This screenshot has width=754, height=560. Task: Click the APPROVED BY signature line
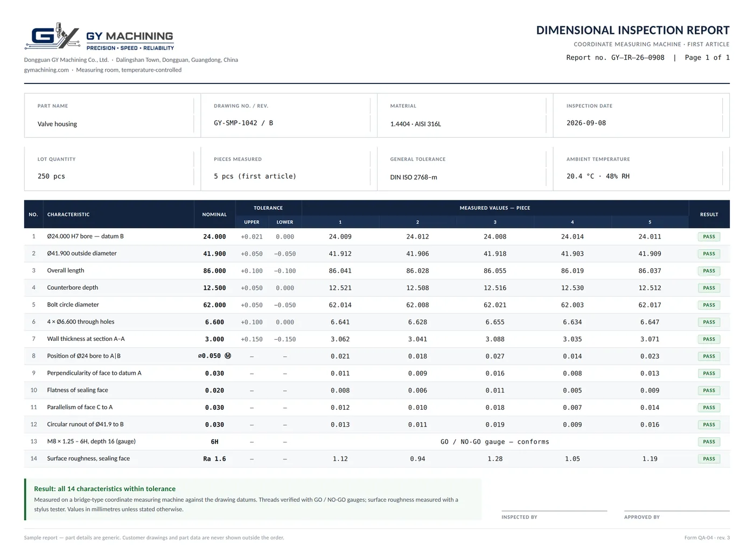(677, 511)
